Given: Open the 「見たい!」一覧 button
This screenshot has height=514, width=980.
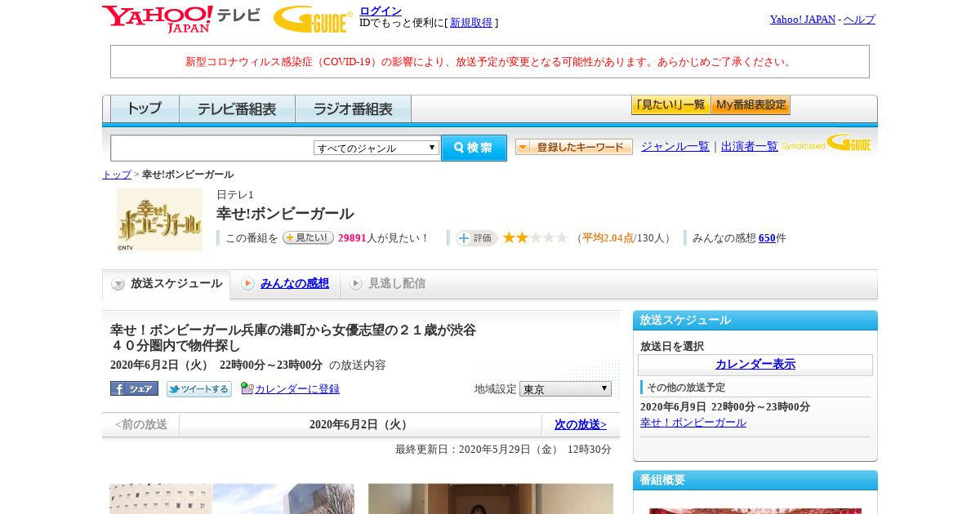Looking at the screenshot, I should pos(670,105).
